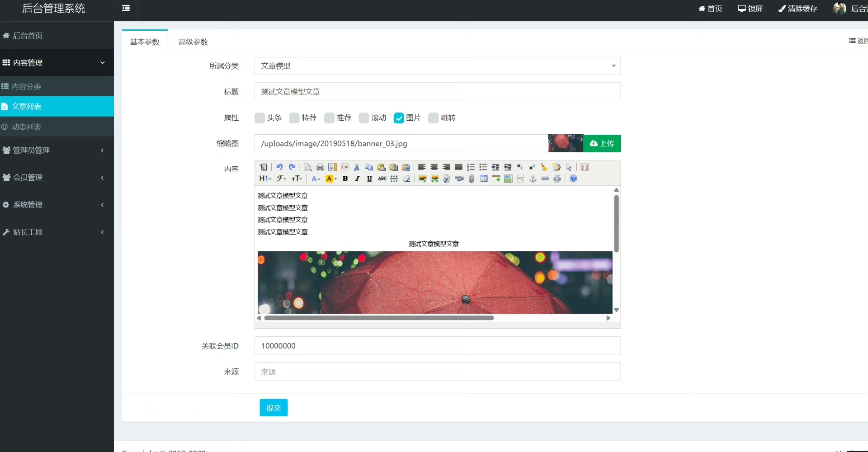Open 首页 link in the top bar
The width and height of the screenshot is (868, 452).
pos(710,9)
